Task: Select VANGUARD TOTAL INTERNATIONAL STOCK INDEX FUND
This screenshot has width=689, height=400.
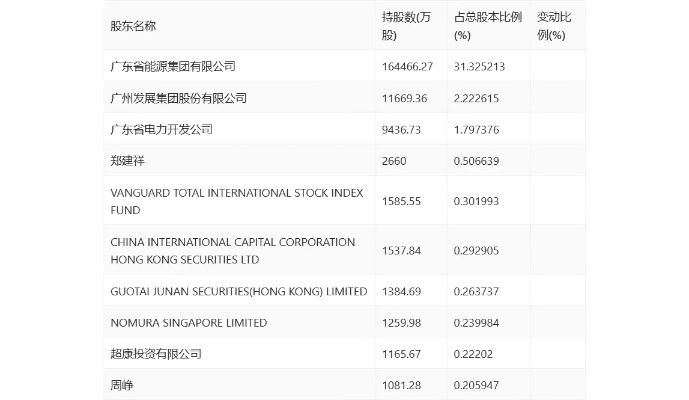Action: [236, 201]
